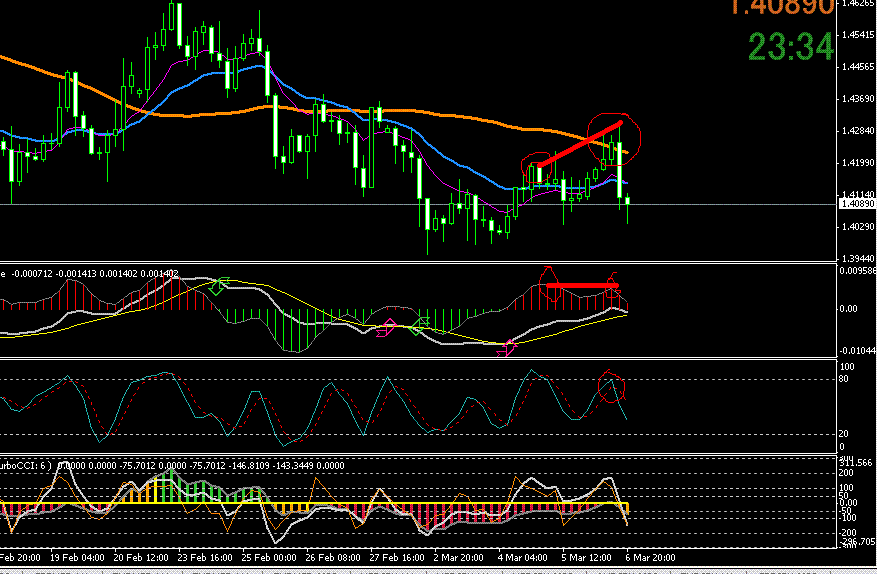Select the highlighted 1.40890 current price label
Viewport: 877px width, 574px height.
click(857, 204)
